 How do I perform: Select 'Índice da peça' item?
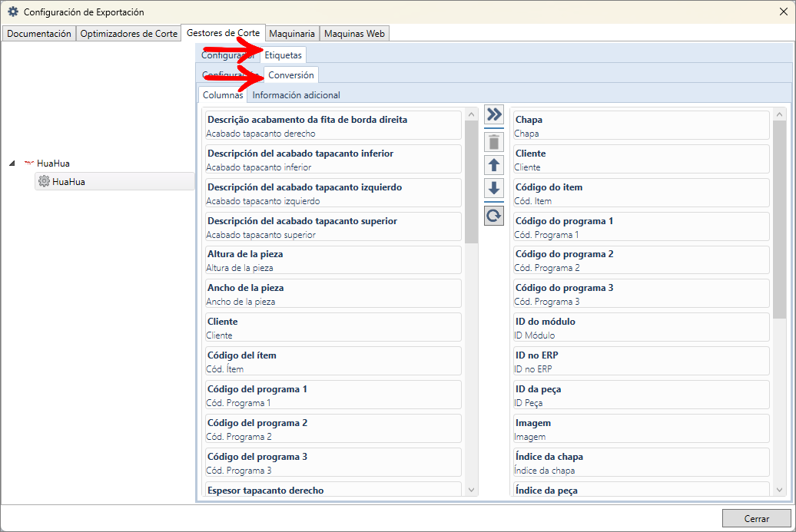[641, 490]
